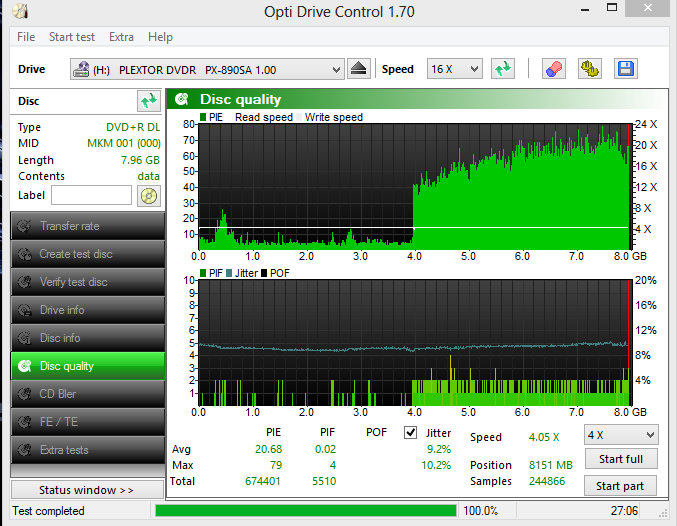Open the Start test menu
Viewport: 677px width, 526px height.
click(72, 37)
